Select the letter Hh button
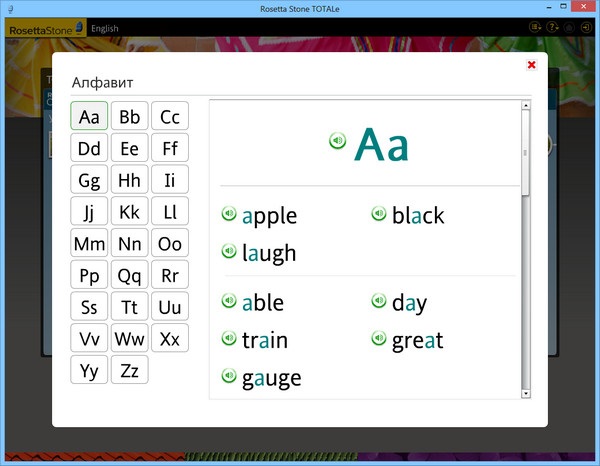This screenshot has height=466, width=600. pos(130,179)
